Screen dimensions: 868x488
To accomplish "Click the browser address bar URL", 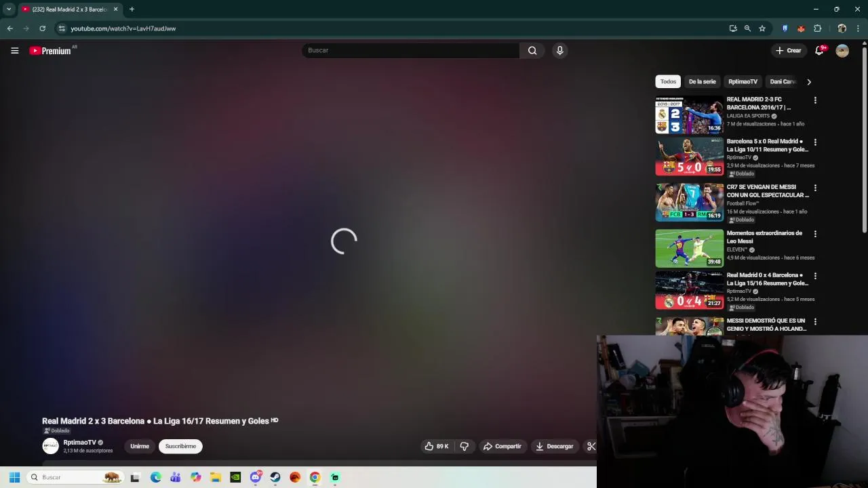I will [x=123, y=28].
